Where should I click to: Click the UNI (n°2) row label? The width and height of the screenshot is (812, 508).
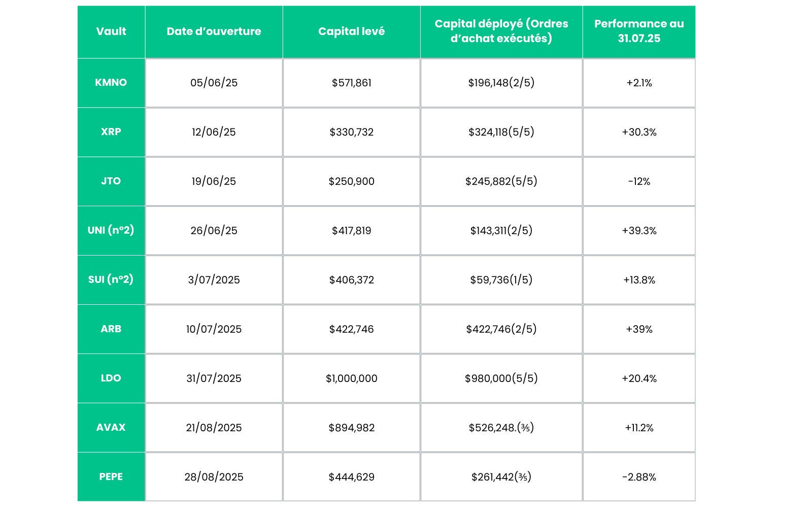tap(111, 231)
